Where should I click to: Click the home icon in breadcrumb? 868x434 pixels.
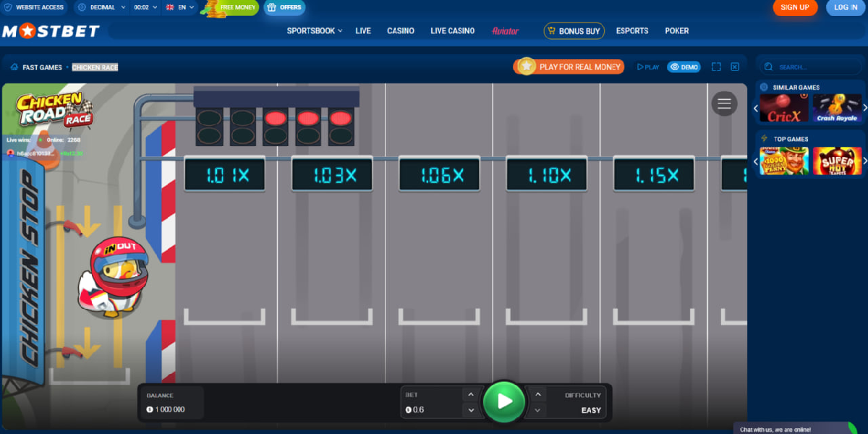tap(14, 67)
